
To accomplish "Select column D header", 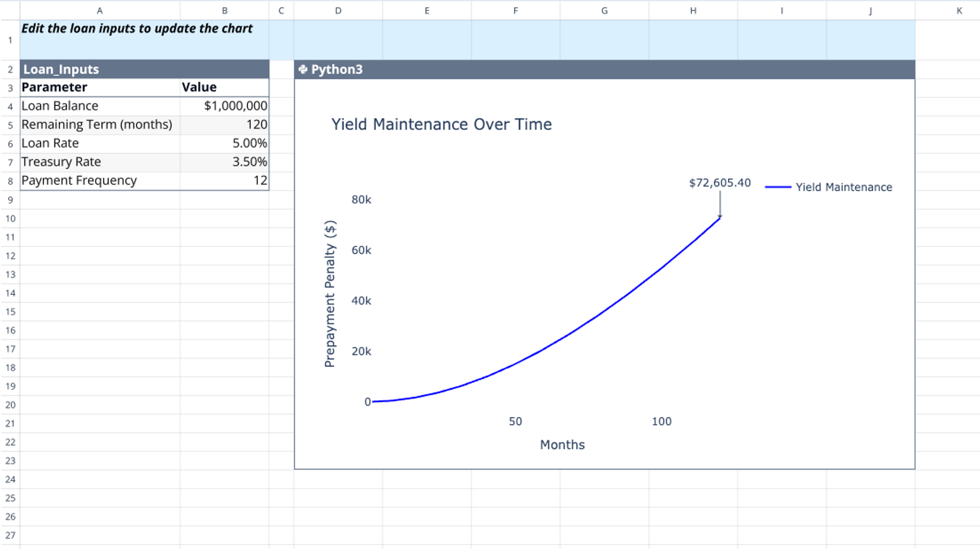I will (x=338, y=10).
